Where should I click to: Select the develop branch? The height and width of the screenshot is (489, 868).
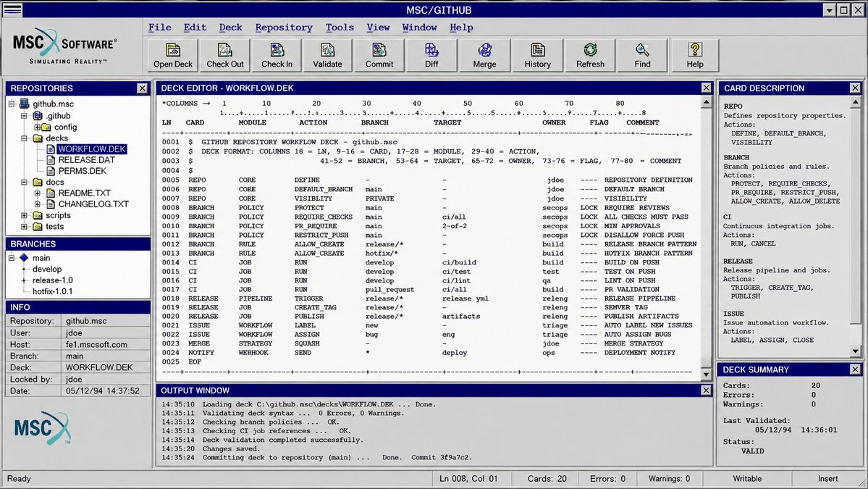click(x=46, y=269)
